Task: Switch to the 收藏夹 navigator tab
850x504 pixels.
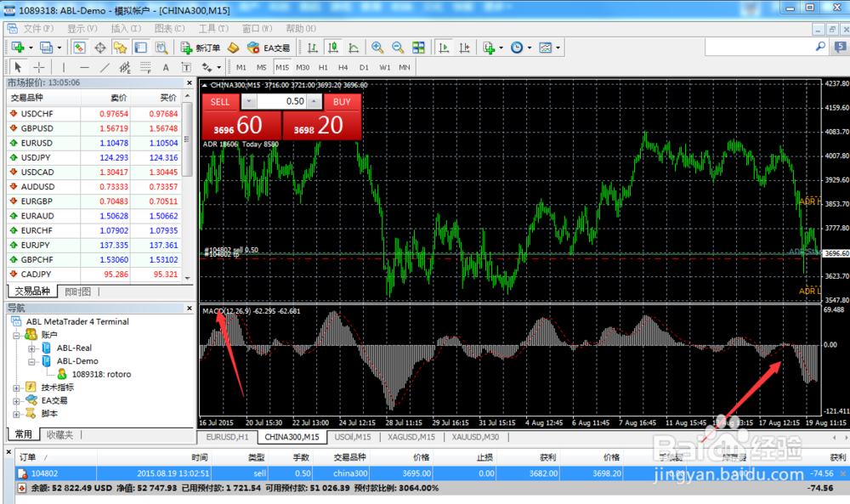Action: [x=59, y=434]
